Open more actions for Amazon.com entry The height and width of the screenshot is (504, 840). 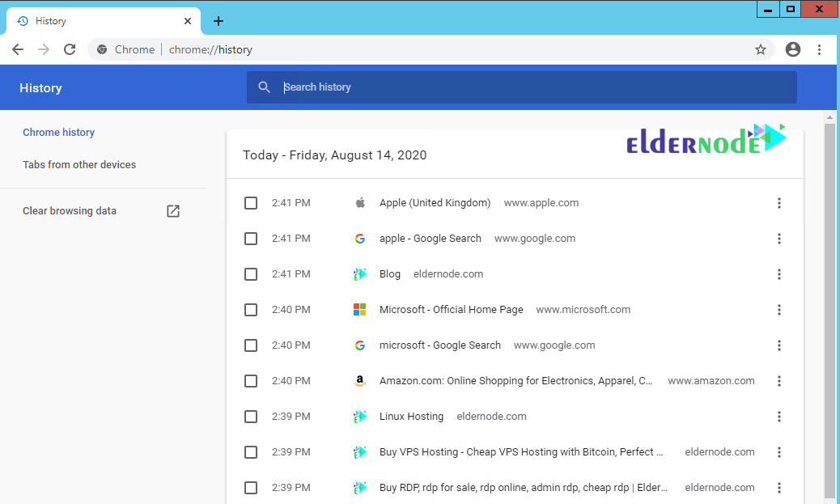tap(779, 381)
